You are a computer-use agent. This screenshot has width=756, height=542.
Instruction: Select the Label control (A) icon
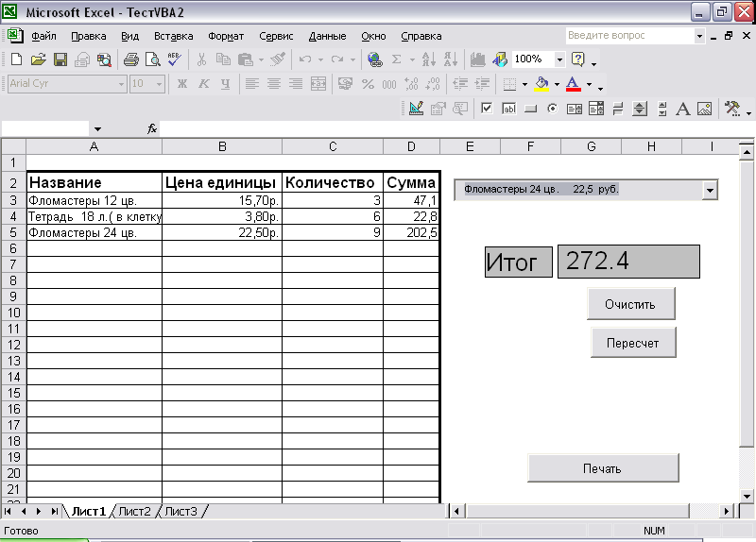[682, 109]
